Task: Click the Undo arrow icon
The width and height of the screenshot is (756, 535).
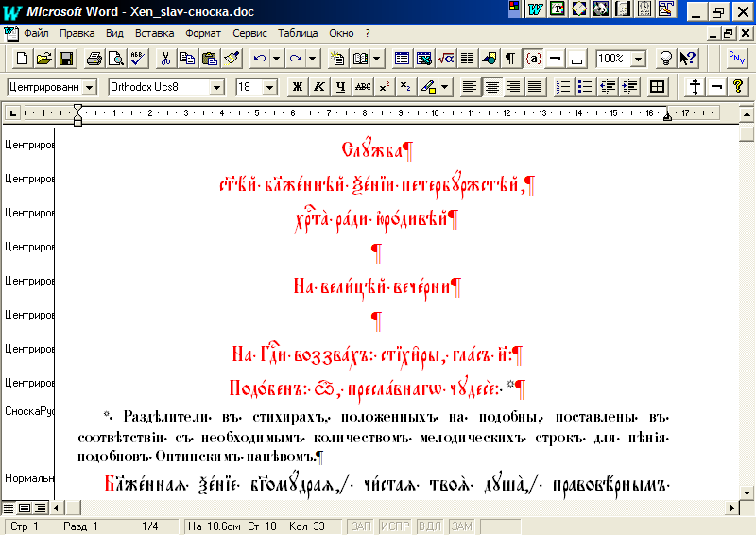Action: [260, 59]
